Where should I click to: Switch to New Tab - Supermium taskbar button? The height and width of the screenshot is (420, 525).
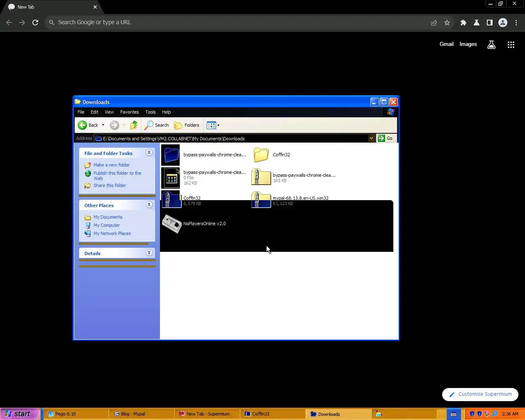[x=208, y=414]
